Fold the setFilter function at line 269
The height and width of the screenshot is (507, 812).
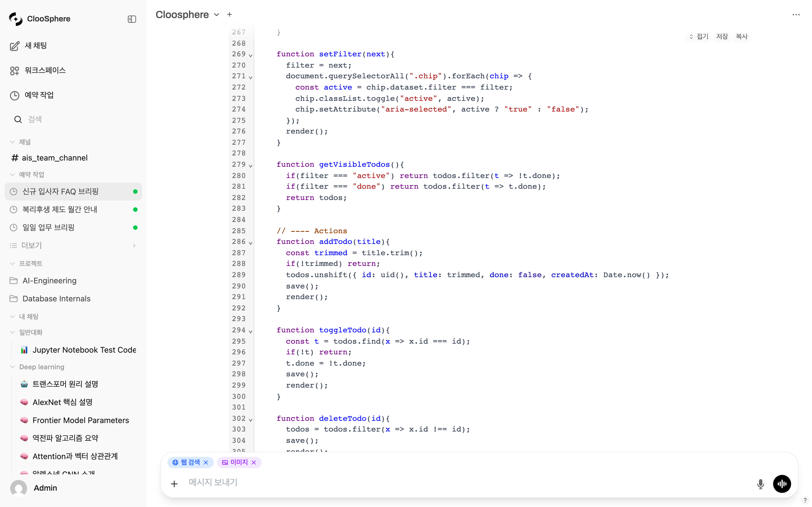[251, 55]
